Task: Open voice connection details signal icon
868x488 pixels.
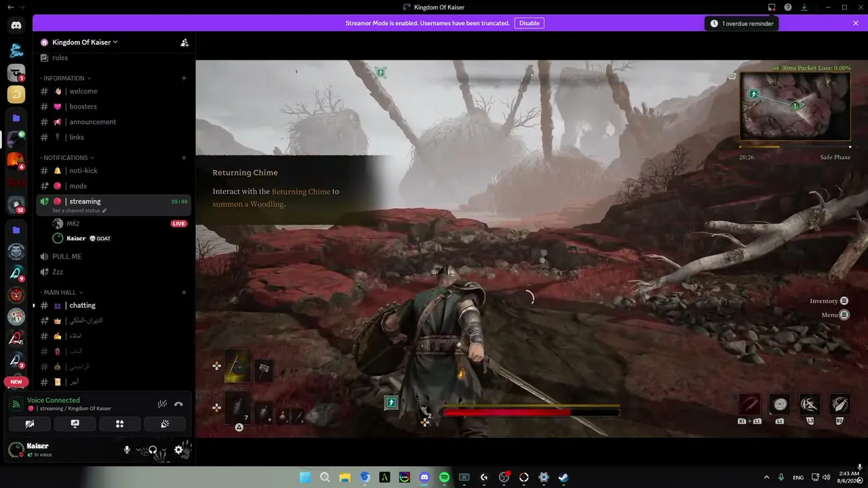Action: pos(16,404)
